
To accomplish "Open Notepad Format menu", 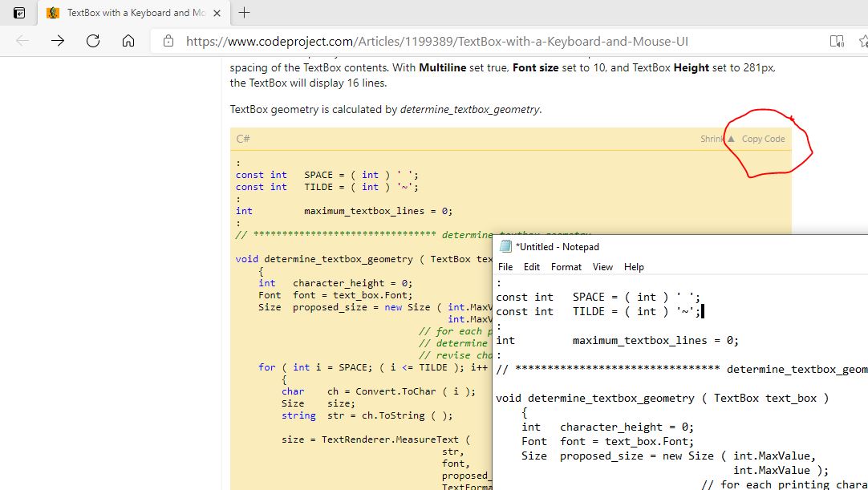I will 566,267.
